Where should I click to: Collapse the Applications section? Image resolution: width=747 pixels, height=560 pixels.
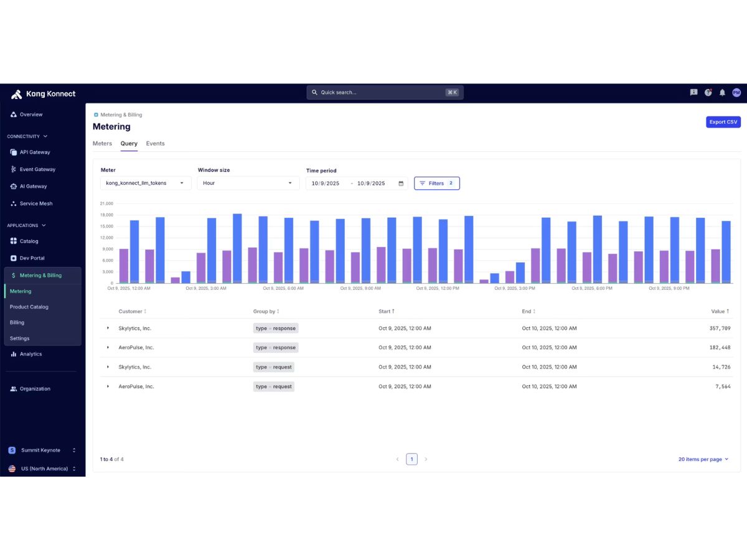click(27, 225)
